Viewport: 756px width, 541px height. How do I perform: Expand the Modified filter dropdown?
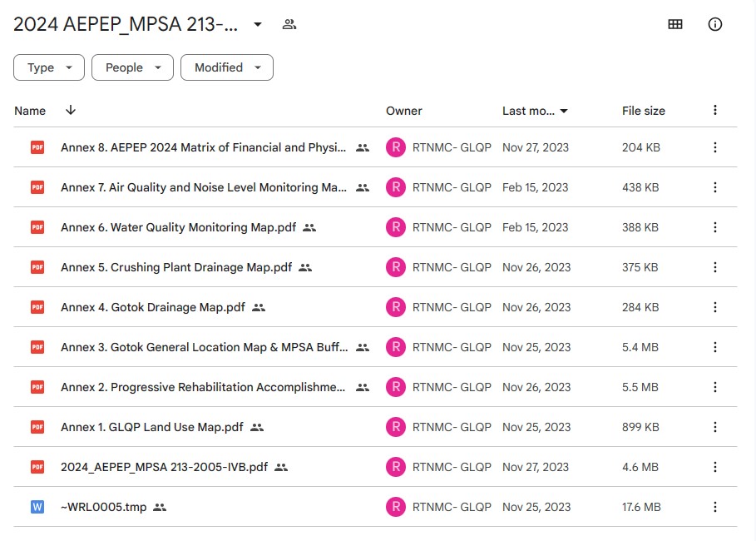[x=227, y=67]
